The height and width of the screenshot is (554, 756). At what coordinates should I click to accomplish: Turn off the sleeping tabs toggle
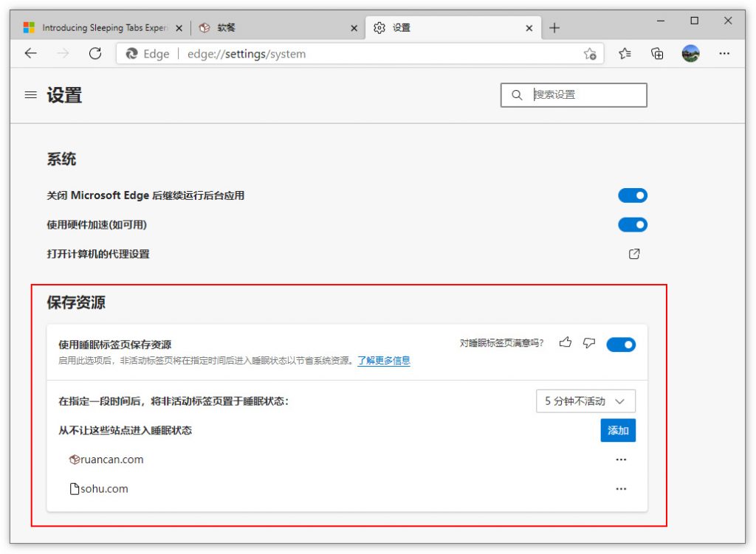click(x=621, y=344)
